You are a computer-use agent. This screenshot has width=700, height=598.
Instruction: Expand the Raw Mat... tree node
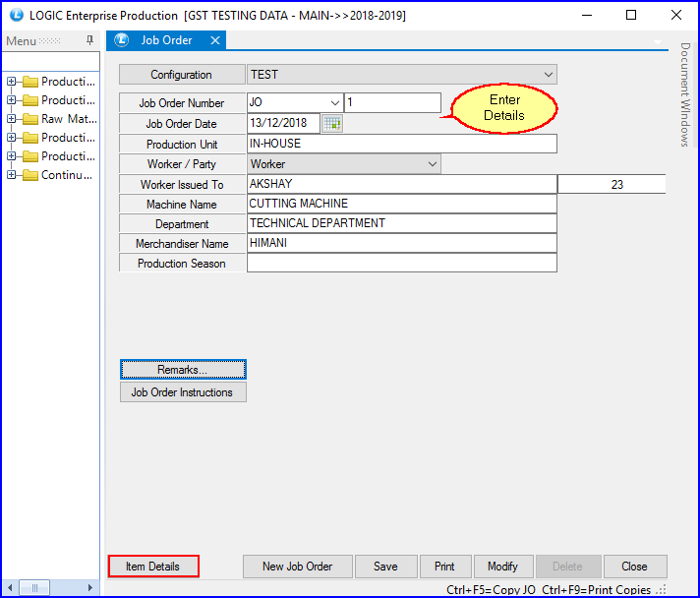pyautogui.click(x=11, y=119)
